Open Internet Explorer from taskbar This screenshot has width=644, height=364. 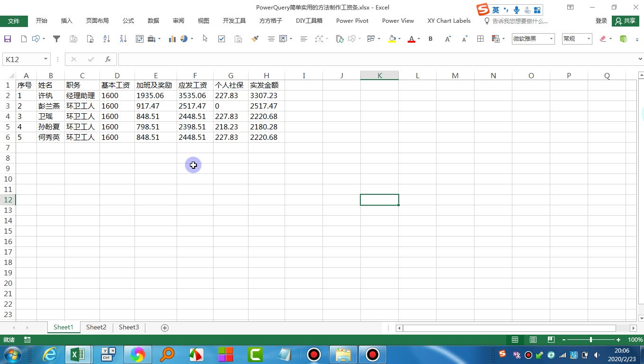tap(50, 354)
